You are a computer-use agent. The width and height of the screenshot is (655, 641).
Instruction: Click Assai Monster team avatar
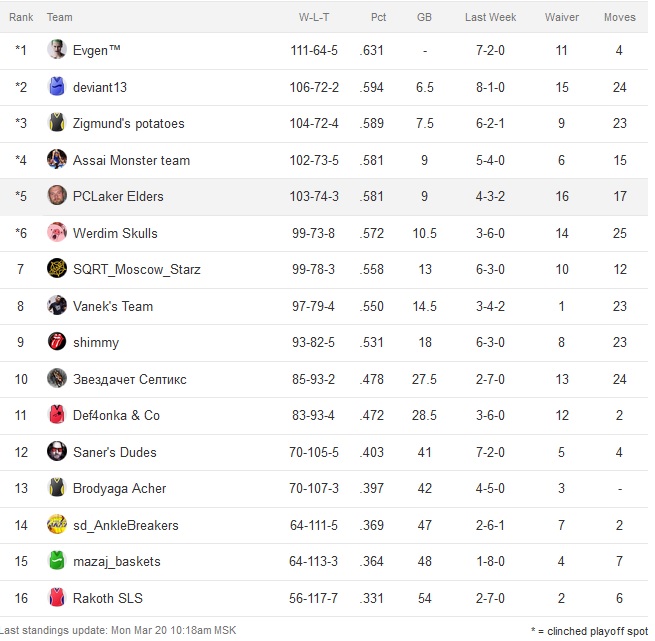click(x=57, y=160)
